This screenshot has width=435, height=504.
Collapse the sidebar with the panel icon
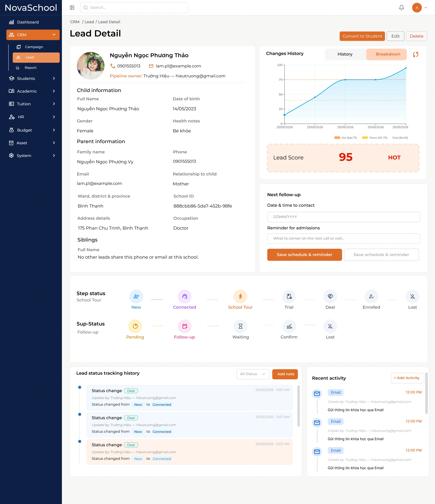72,8
